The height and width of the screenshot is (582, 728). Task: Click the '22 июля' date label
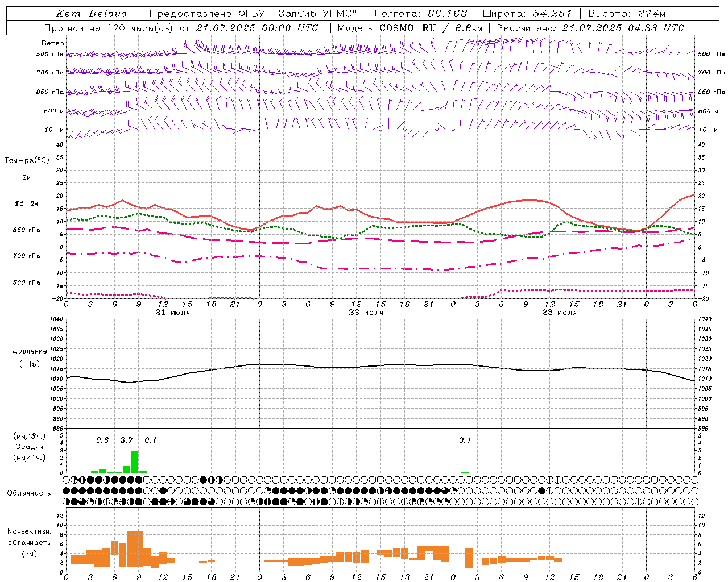[366, 313]
